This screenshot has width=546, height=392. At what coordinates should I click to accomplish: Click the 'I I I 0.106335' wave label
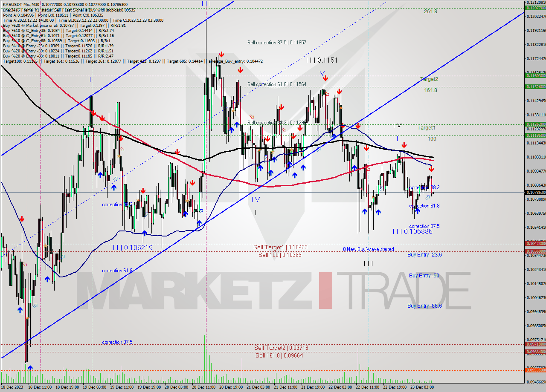tap(412, 231)
